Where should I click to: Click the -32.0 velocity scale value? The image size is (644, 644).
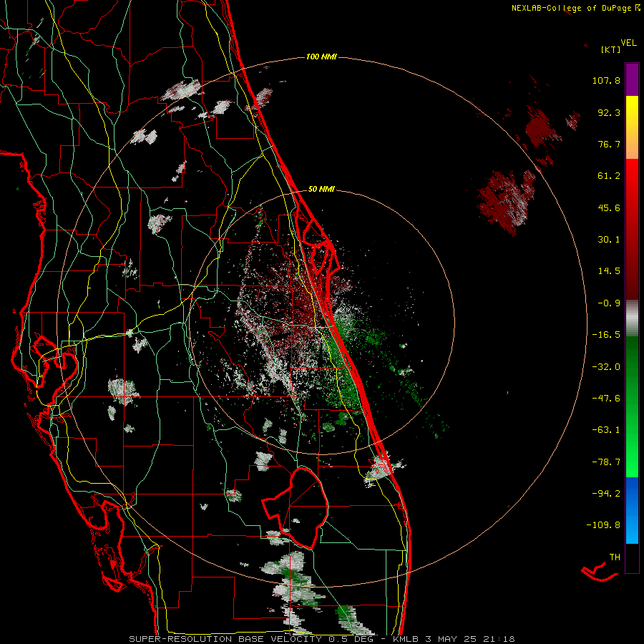pos(606,367)
